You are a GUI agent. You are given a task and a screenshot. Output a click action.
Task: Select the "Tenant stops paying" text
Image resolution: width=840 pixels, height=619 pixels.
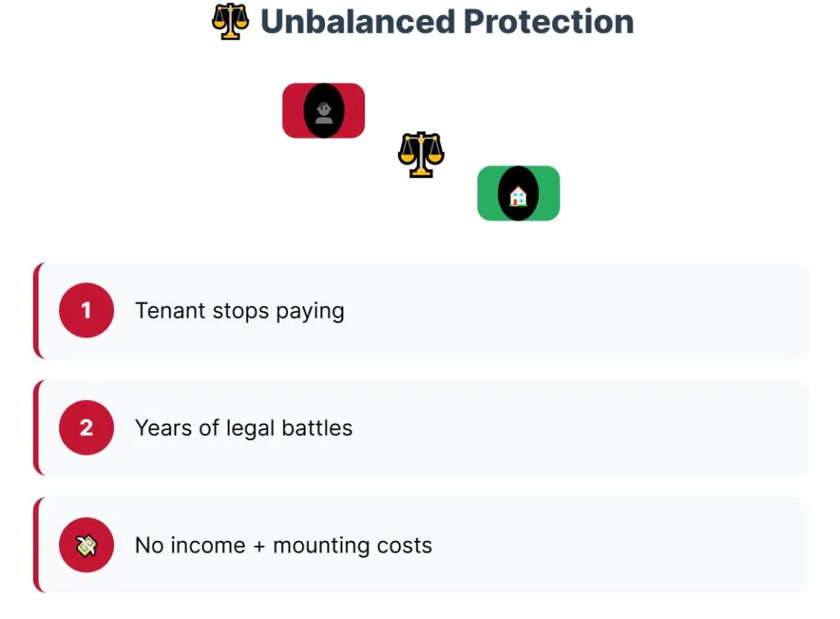pyautogui.click(x=240, y=311)
